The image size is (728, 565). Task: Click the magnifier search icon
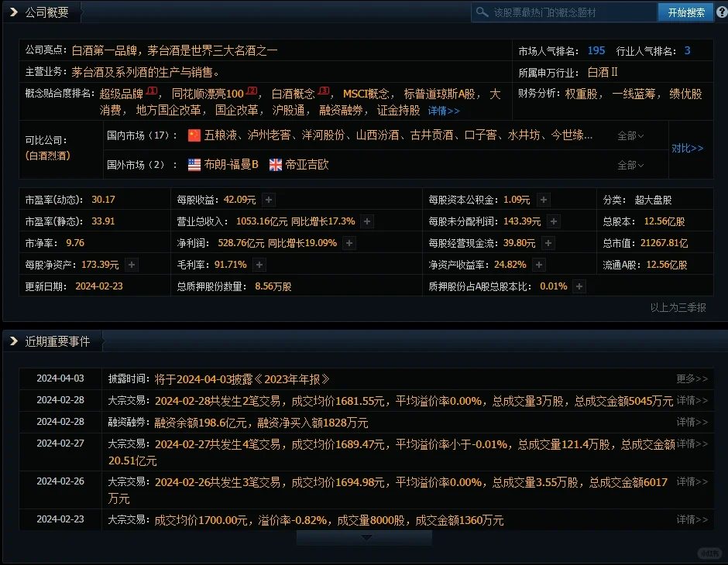(482, 12)
